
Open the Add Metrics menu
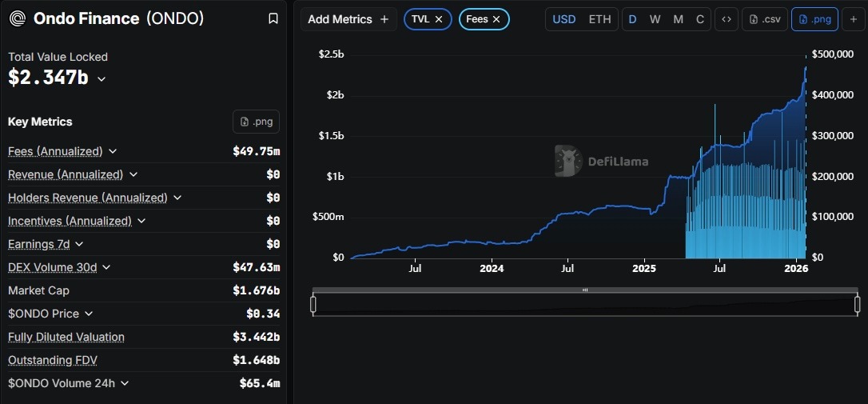pos(348,19)
